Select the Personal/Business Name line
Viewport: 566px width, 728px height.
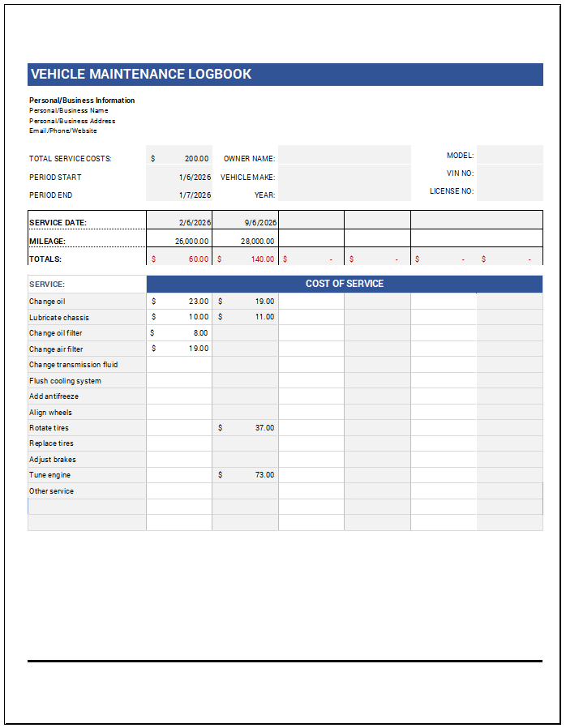pos(69,110)
